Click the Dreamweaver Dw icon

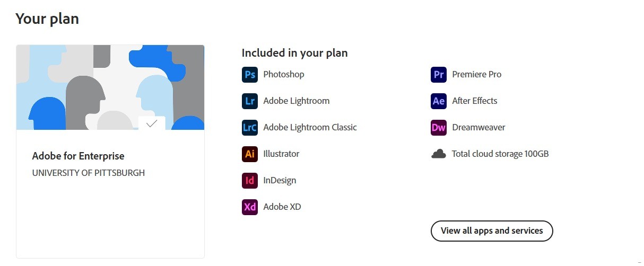[439, 128]
